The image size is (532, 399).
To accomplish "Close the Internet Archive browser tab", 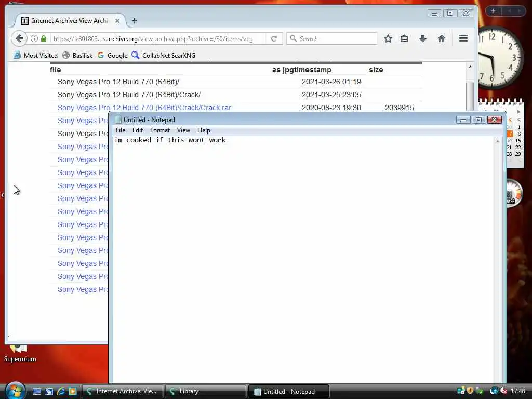I will pyautogui.click(x=117, y=21).
